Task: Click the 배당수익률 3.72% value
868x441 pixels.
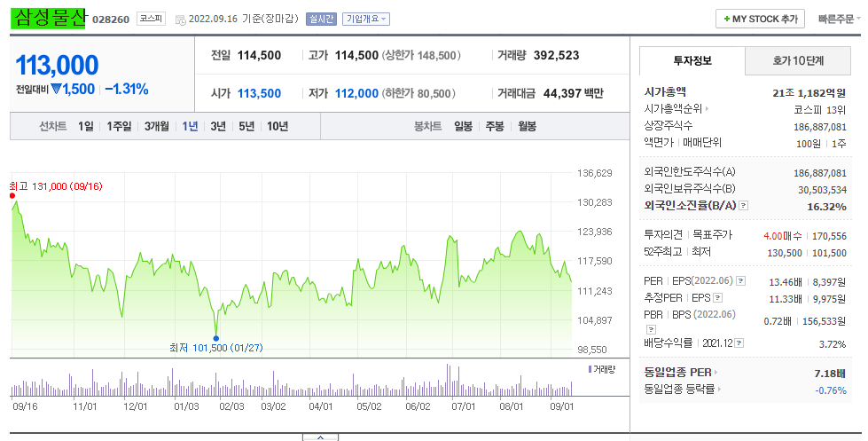Action: [833, 344]
